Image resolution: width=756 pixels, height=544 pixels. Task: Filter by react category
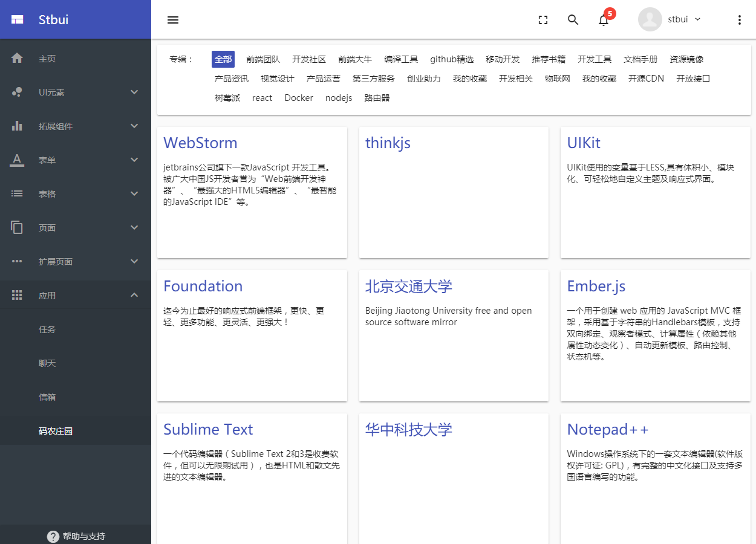pos(262,98)
